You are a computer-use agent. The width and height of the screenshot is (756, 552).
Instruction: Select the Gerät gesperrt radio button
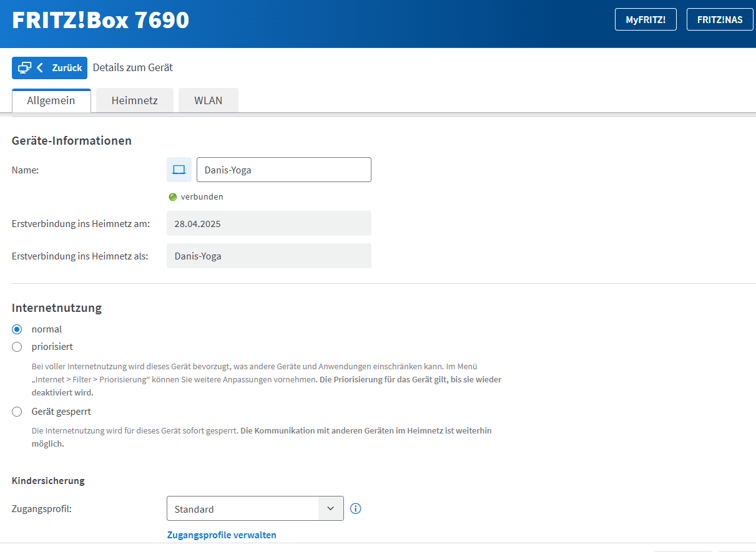click(17, 412)
